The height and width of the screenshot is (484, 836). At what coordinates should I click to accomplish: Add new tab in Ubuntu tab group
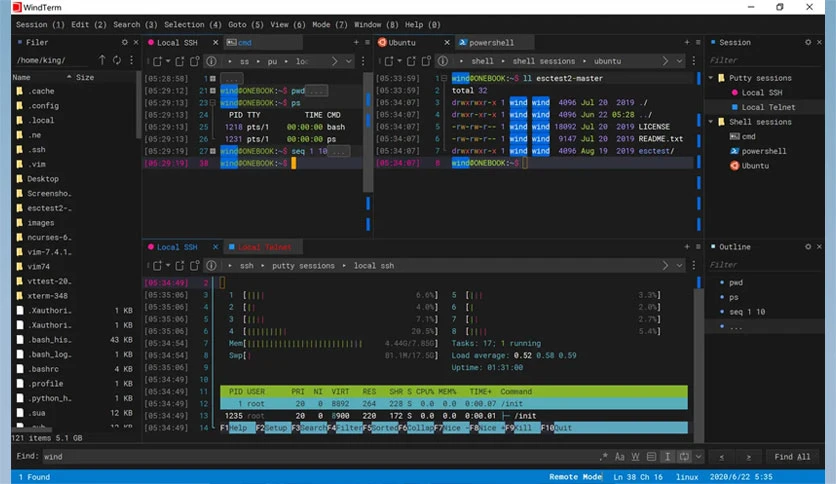click(687, 42)
